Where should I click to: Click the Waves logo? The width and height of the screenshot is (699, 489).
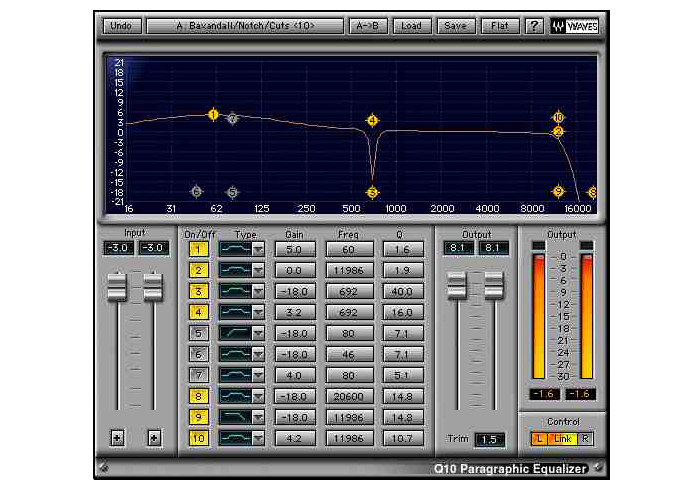click(x=575, y=26)
